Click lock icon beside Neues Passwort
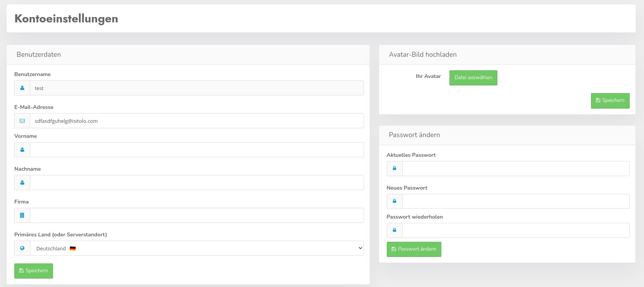Screen dimensions: 644x287 click(395, 201)
